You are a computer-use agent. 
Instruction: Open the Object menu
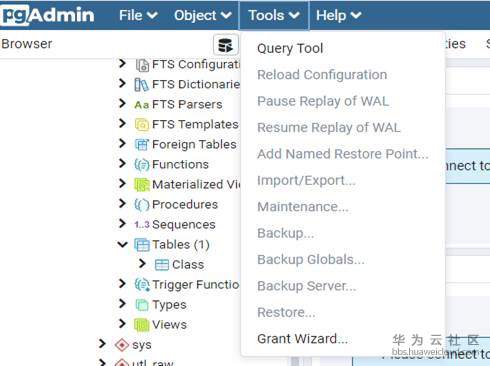(x=202, y=15)
